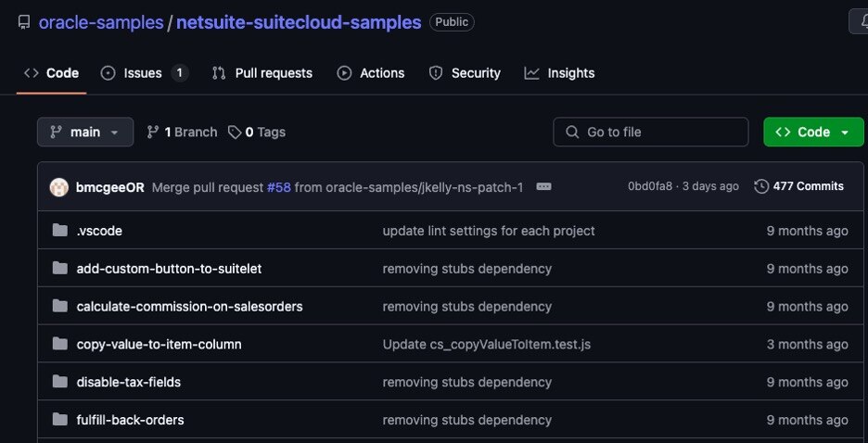This screenshot has width=868, height=443.
Task: Click the Pull requests git icon
Action: click(x=219, y=73)
